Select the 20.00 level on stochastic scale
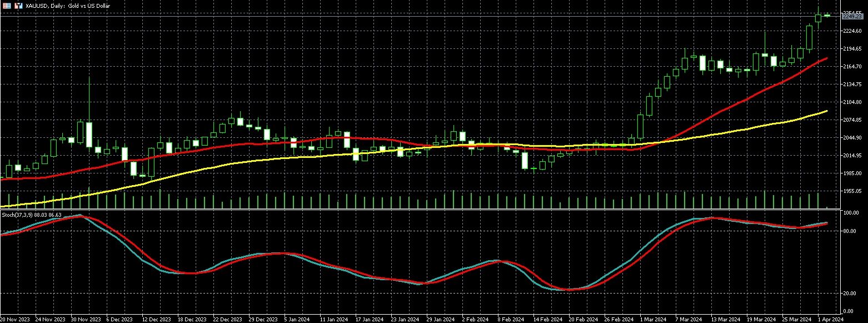The width and height of the screenshot is (868, 323). point(850,293)
